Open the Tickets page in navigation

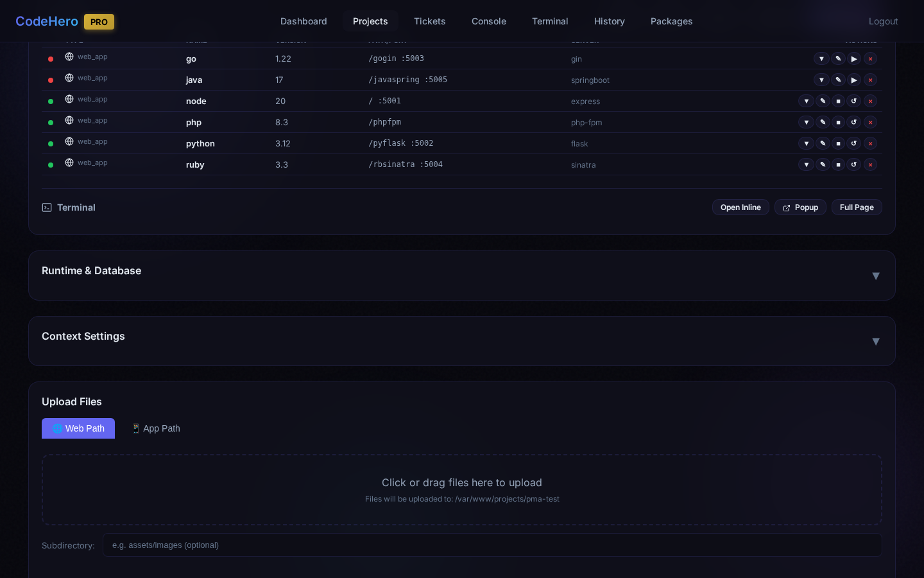click(x=429, y=21)
